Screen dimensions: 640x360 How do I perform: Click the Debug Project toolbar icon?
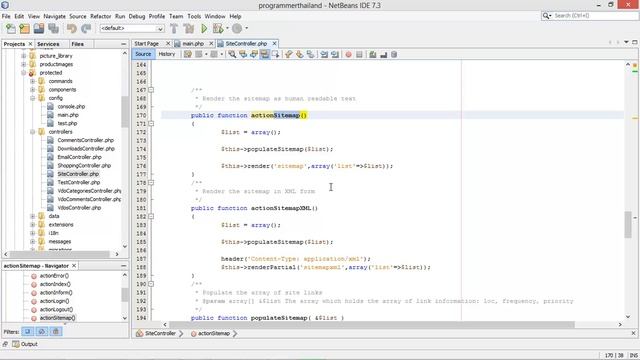pos(218,29)
